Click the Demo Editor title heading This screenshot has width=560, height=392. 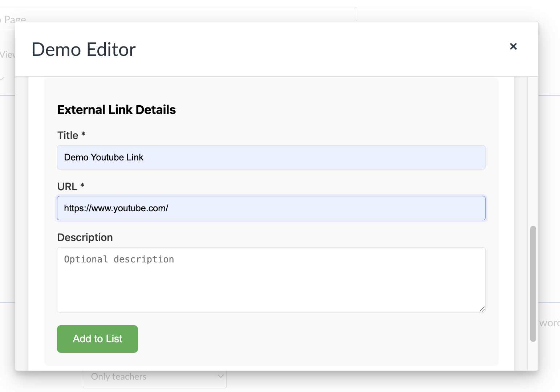(x=83, y=50)
